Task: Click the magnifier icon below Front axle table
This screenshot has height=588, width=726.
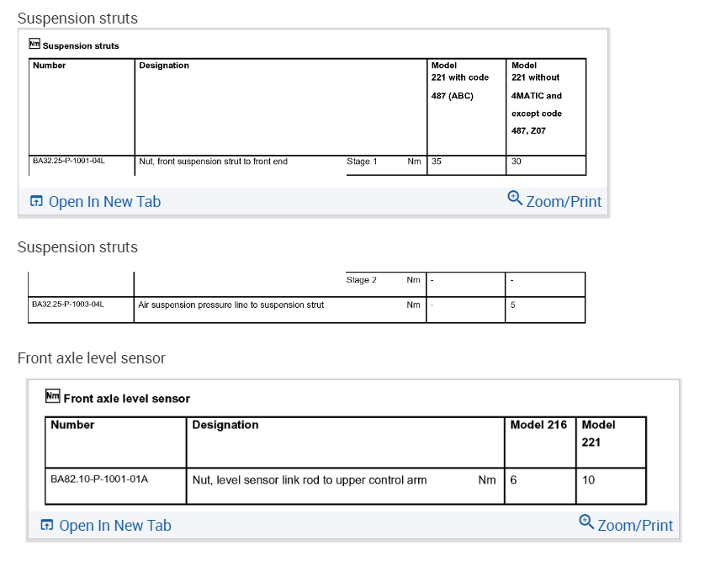Action: (586, 522)
